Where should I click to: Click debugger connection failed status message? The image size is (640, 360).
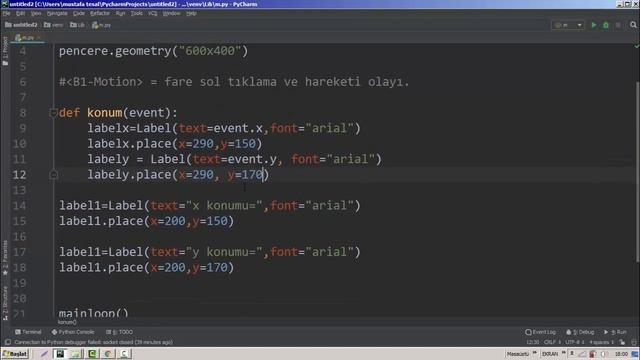pyautogui.click(x=93, y=342)
